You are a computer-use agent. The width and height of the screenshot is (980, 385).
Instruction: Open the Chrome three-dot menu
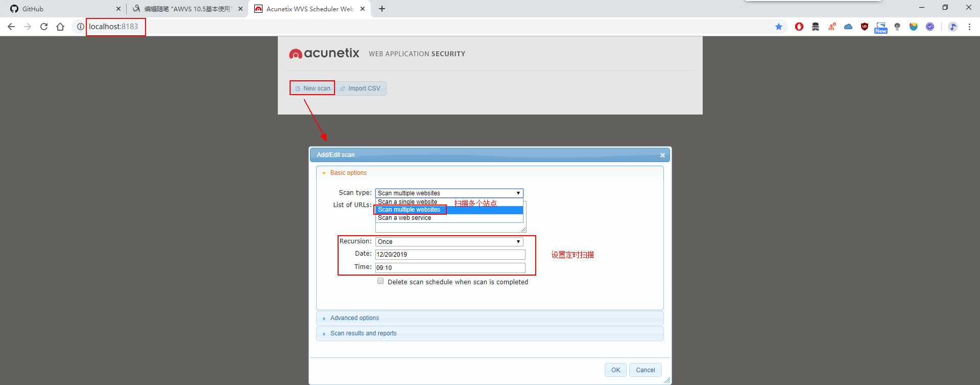[x=969, y=27]
